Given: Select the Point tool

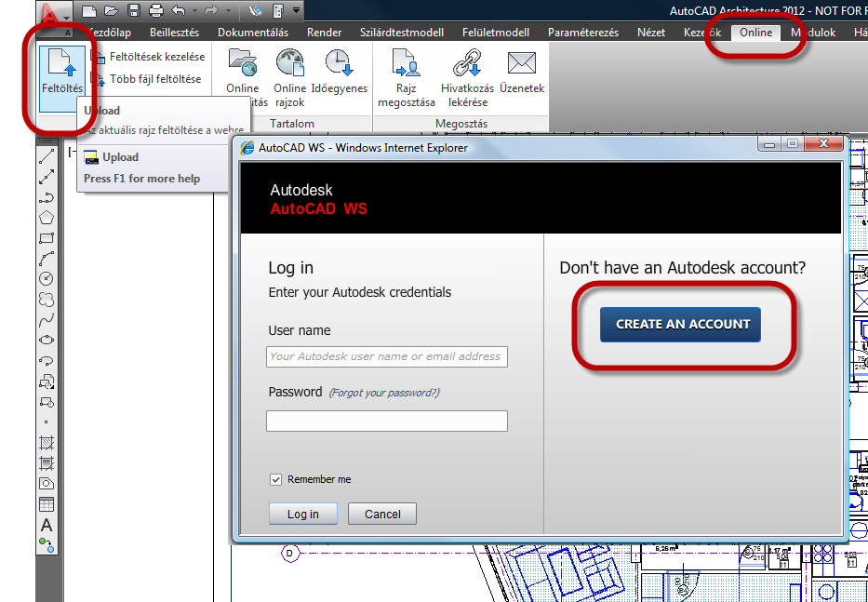Looking at the screenshot, I should (x=47, y=422).
